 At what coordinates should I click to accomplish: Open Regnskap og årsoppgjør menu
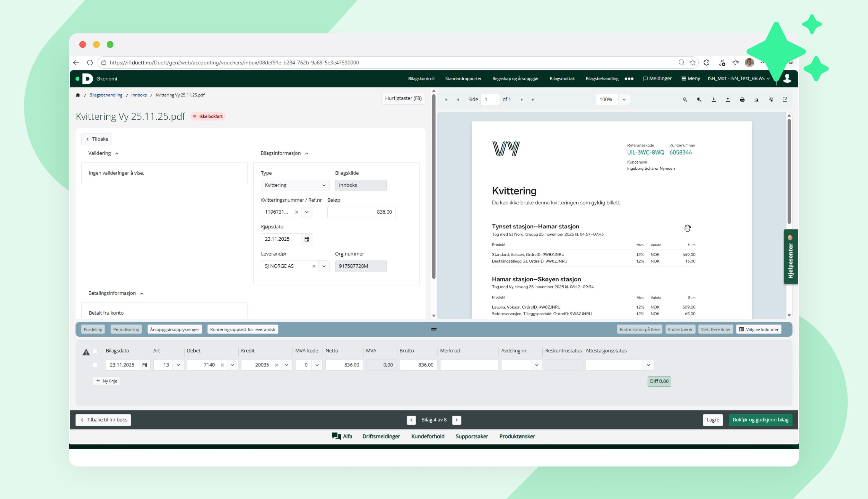(x=515, y=79)
